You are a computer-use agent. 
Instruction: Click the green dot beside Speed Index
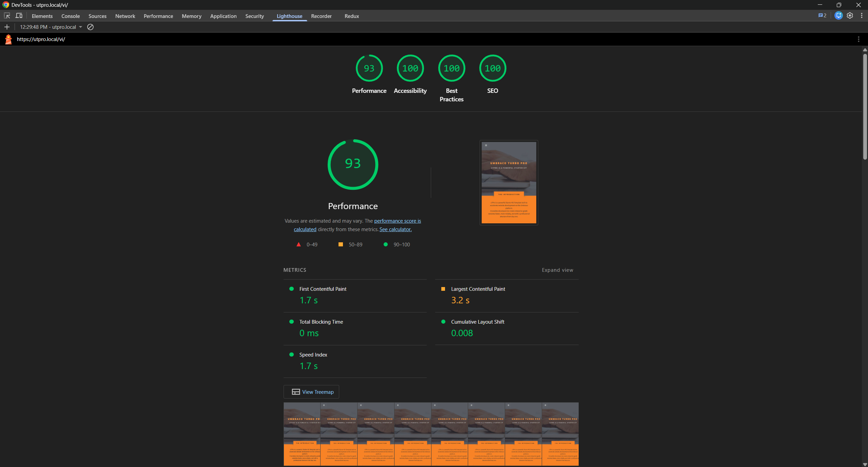pos(291,355)
